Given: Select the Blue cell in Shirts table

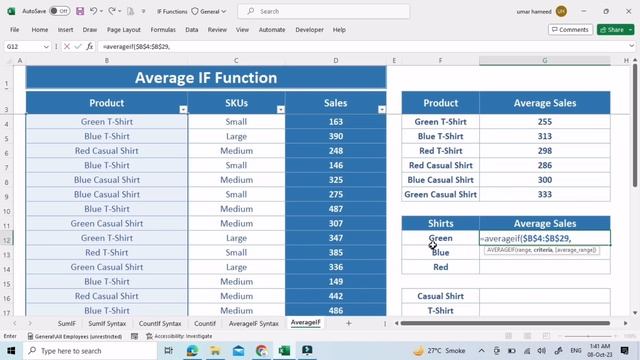Looking at the screenshot, I should [x=440, y=253].
